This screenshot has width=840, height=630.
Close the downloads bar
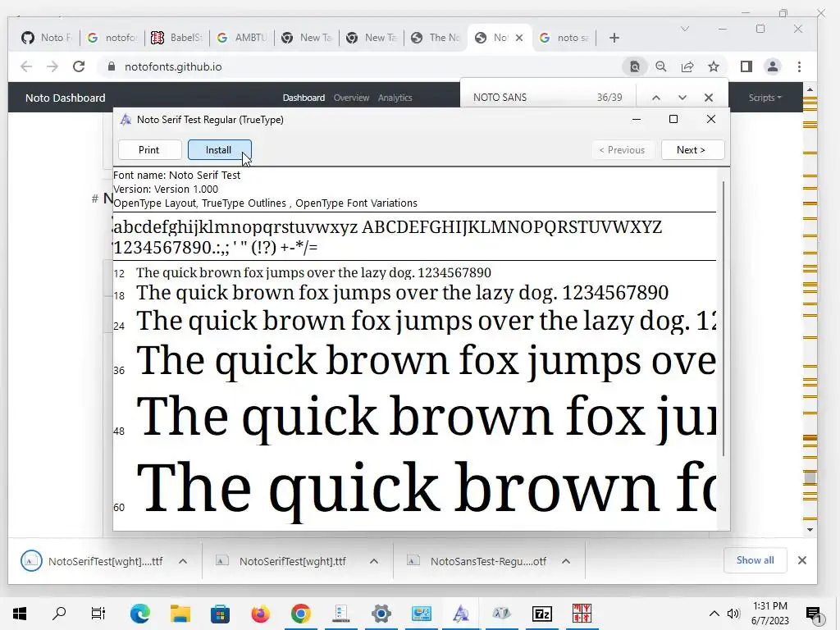(x=802, y=560)
